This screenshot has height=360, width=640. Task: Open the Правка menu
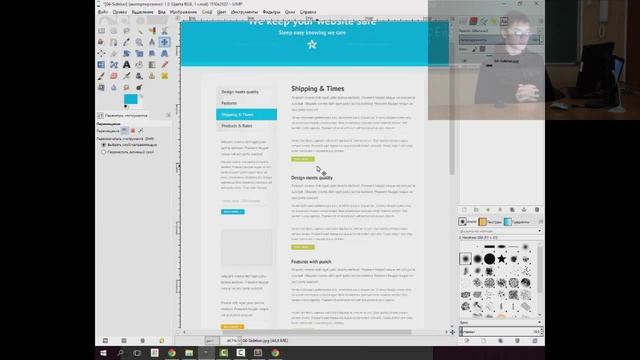[120, 12]
